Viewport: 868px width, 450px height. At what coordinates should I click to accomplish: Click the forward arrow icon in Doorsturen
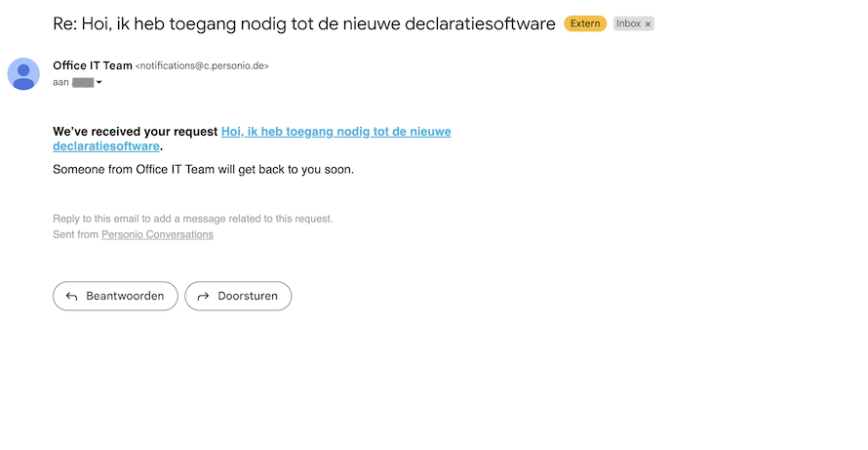pos(203,297)
